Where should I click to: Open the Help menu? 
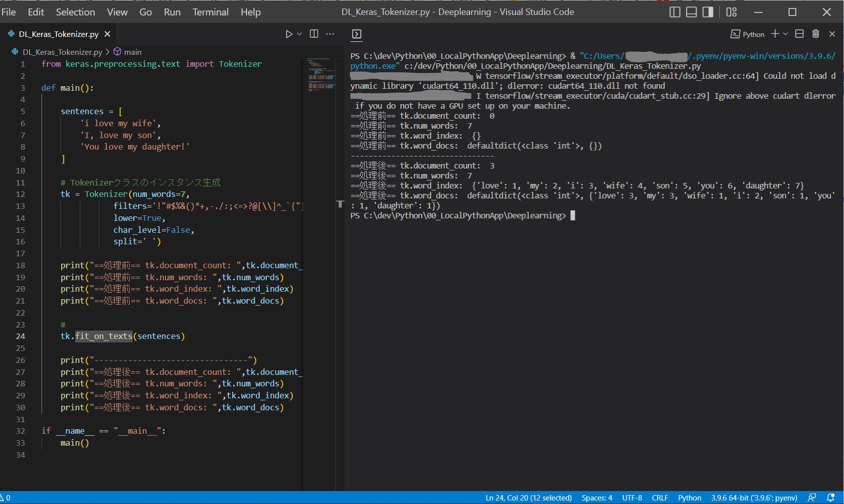(x=251, y=12)
